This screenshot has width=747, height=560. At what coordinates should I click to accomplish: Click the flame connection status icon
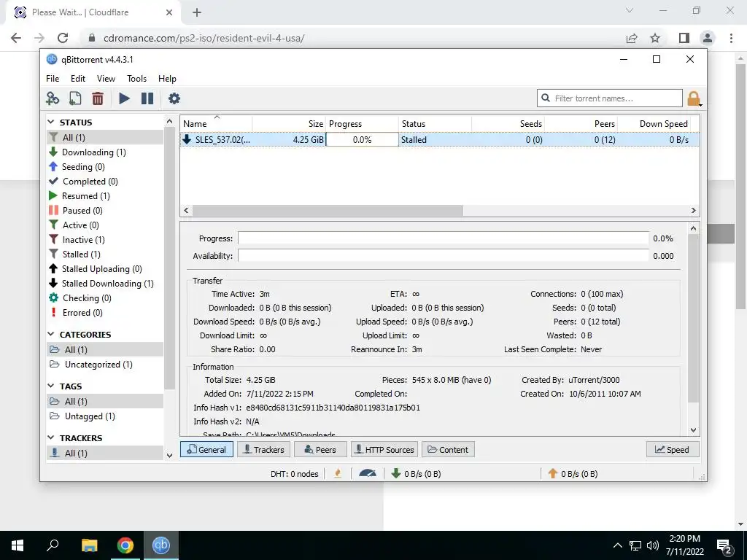pyautogui.click(x=338, y=473)
